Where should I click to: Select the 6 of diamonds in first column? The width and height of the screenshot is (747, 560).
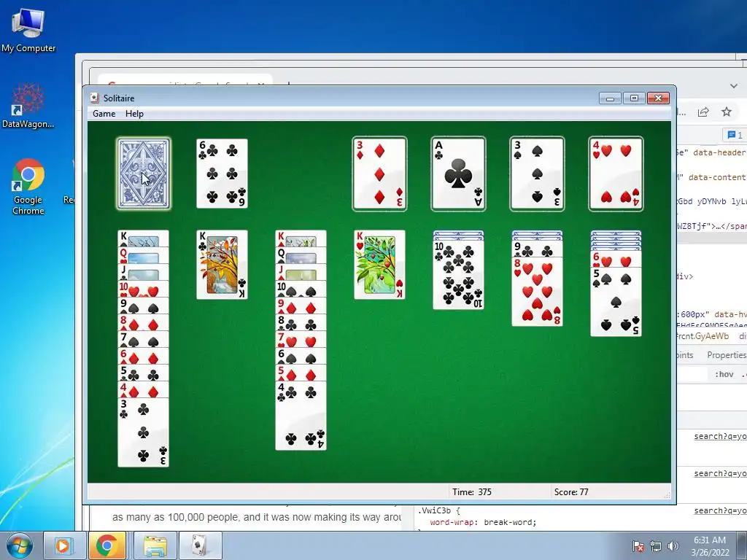(144, 356)
